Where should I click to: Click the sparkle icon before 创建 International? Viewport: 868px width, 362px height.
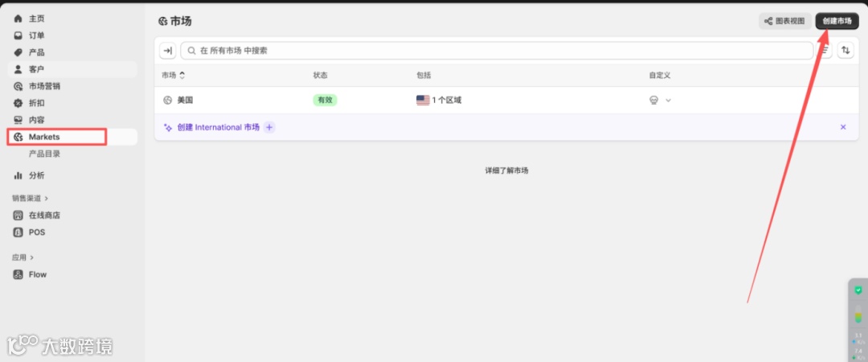point(168,127)
